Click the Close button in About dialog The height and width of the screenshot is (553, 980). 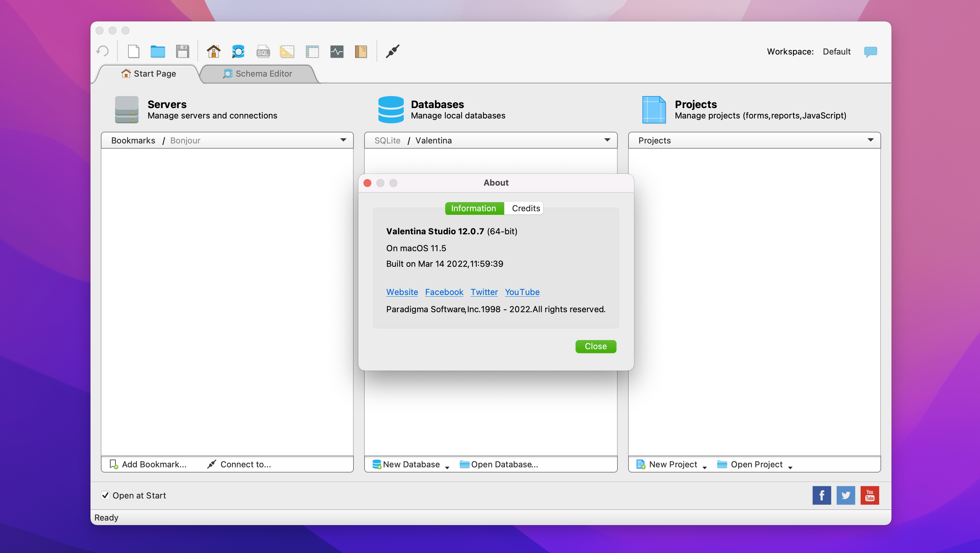pos(595,346)
